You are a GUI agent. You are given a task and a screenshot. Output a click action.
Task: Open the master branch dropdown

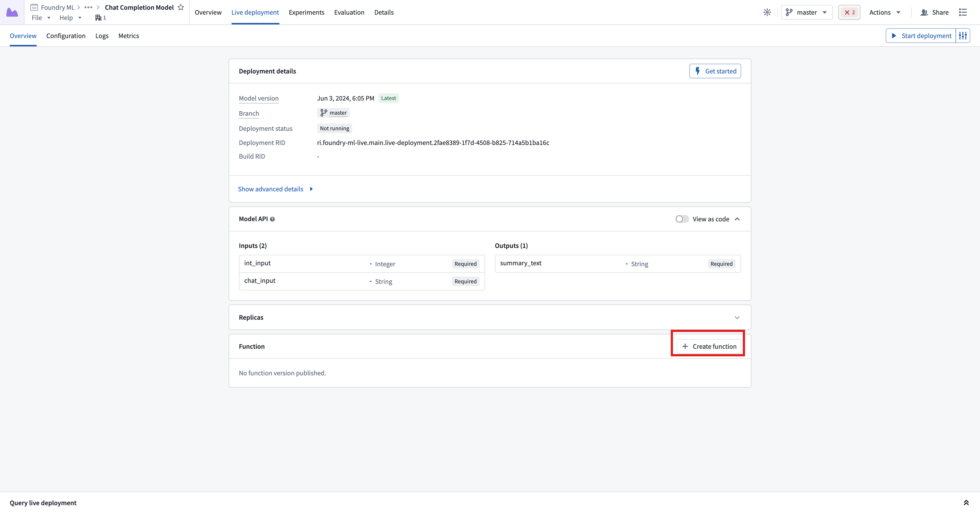click(x=807, y=12)
